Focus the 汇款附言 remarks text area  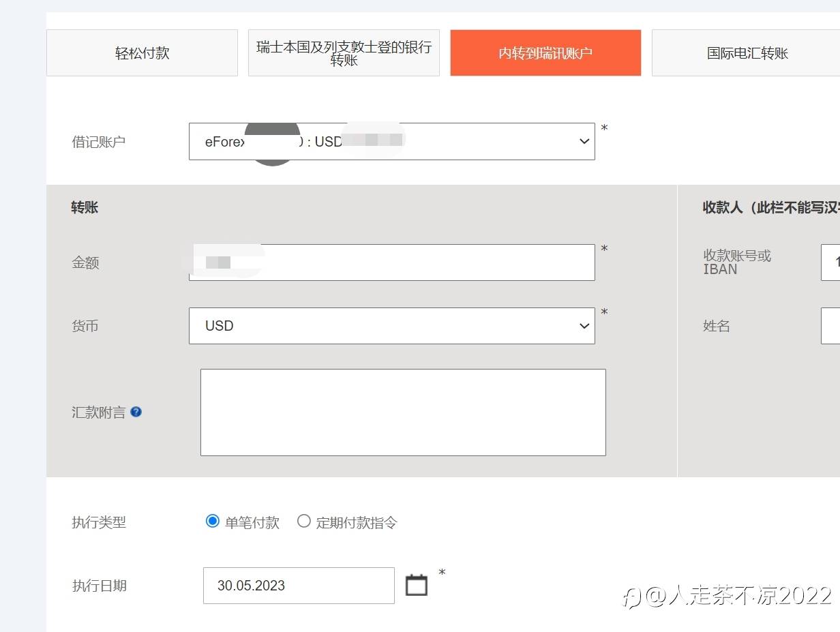[403, 412]
